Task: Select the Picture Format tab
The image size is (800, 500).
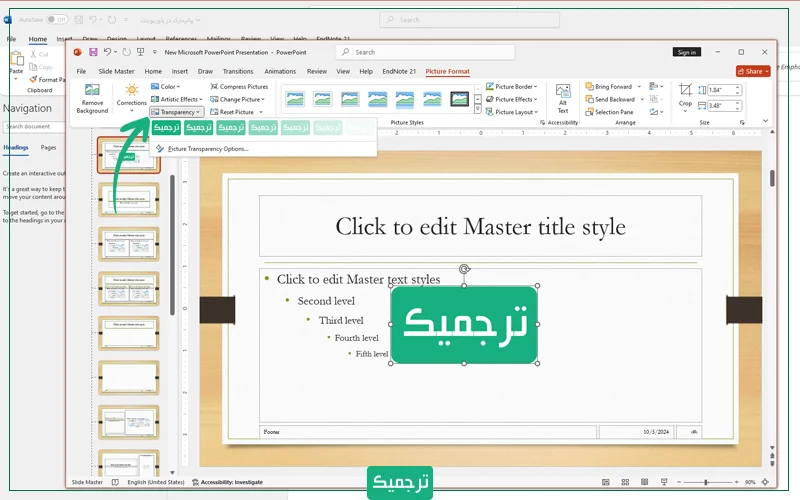Action: click(x=447, y=71)
